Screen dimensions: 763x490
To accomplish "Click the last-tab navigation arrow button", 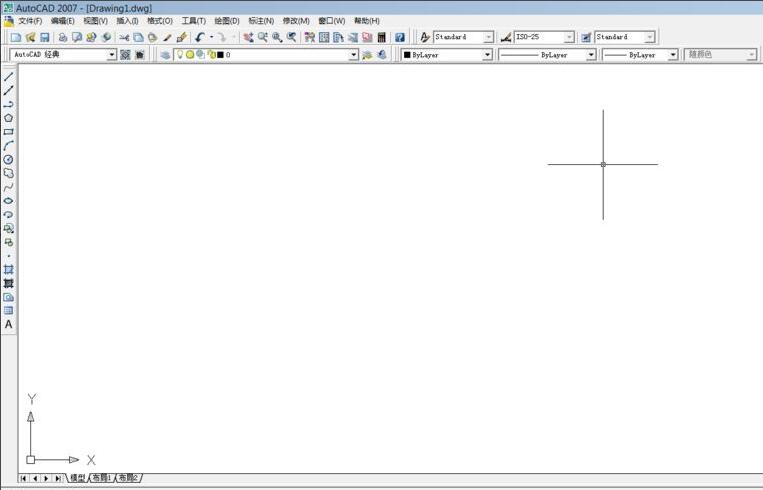I will tap(58, 479).
